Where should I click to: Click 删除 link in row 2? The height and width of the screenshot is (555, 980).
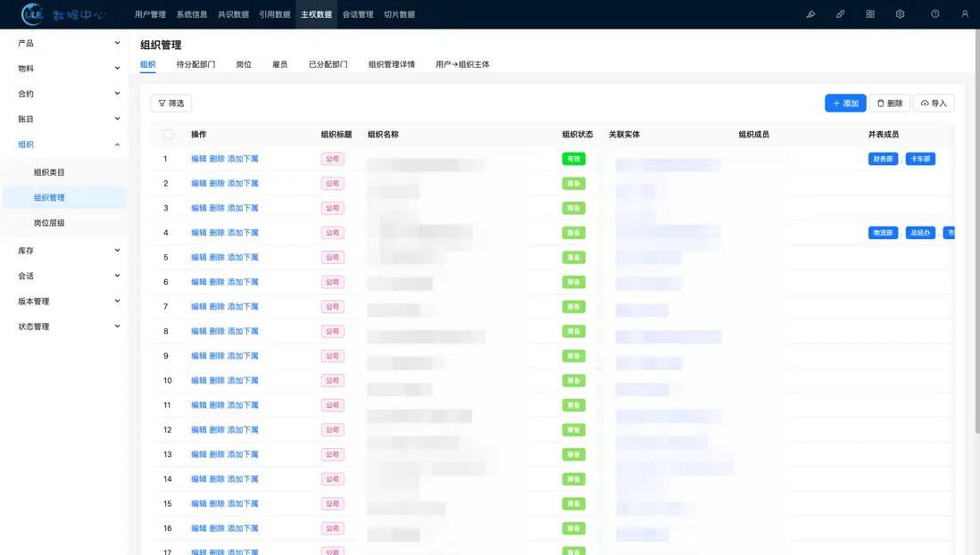217,184
